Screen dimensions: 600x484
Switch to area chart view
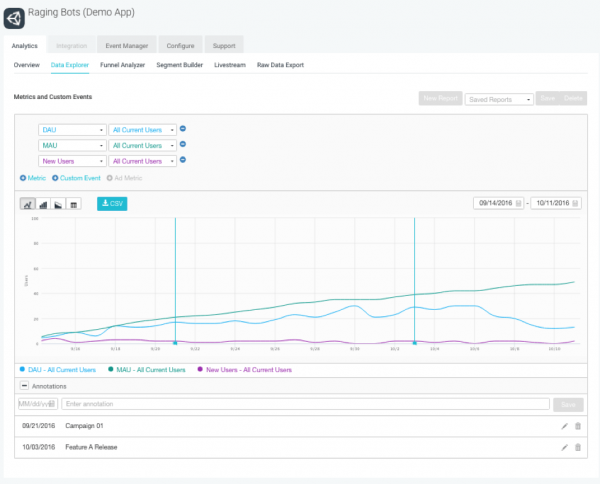coord(58,204)
